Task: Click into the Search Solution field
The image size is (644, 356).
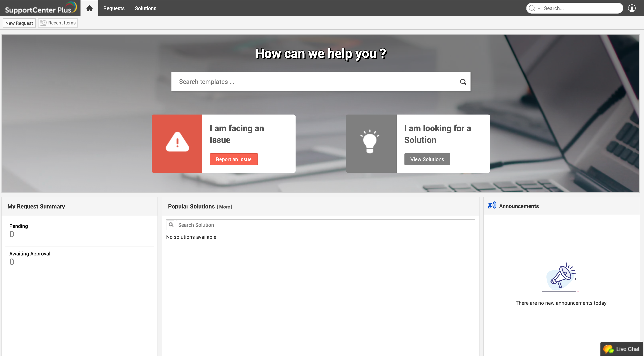Action: (x=325, y=225)
